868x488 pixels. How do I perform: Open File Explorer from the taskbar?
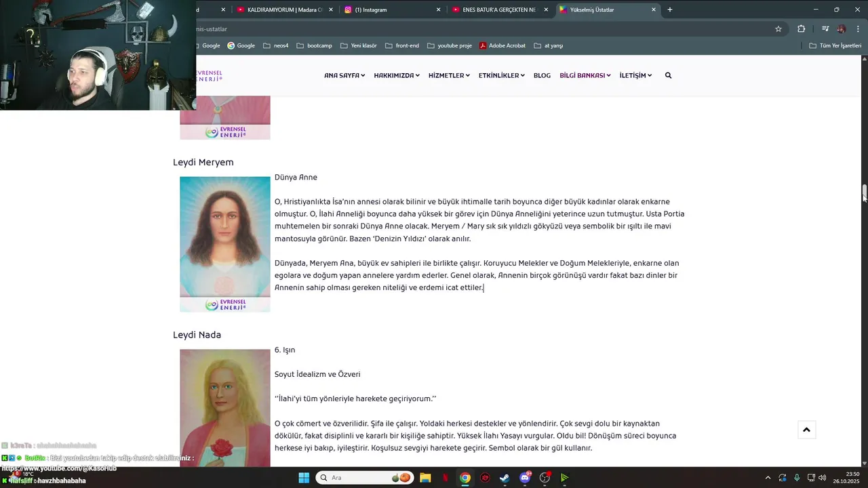click(x=425, y=478)
